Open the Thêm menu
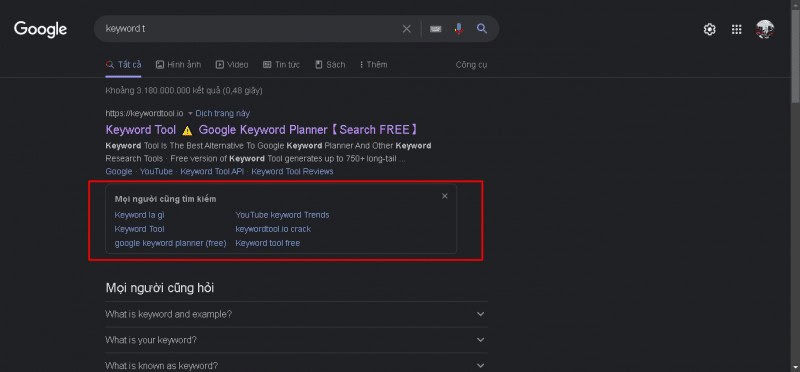The image size is (800, 372). click(x=373, y=65)
